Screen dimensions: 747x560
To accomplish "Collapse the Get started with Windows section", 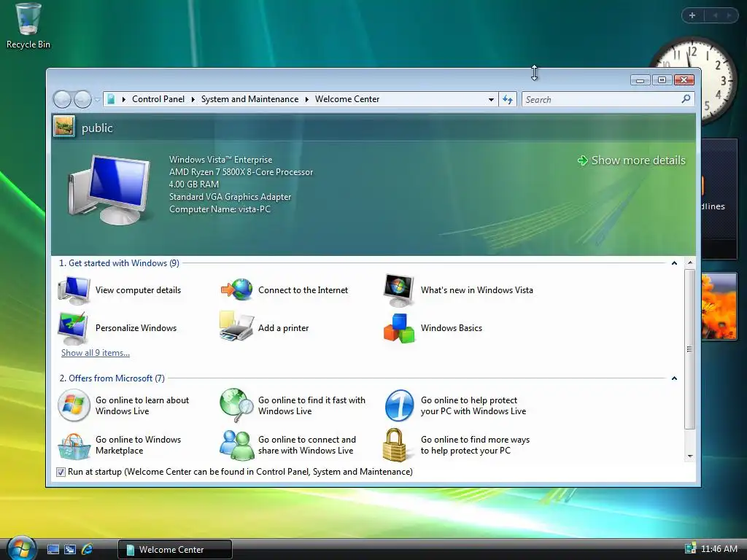I will coord(674,262).
